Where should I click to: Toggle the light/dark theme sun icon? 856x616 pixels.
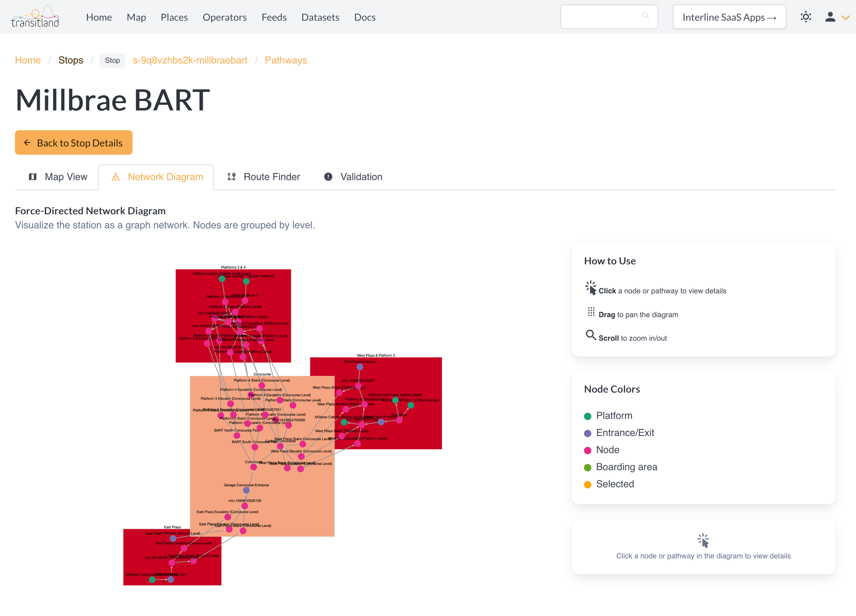[805, 17]
